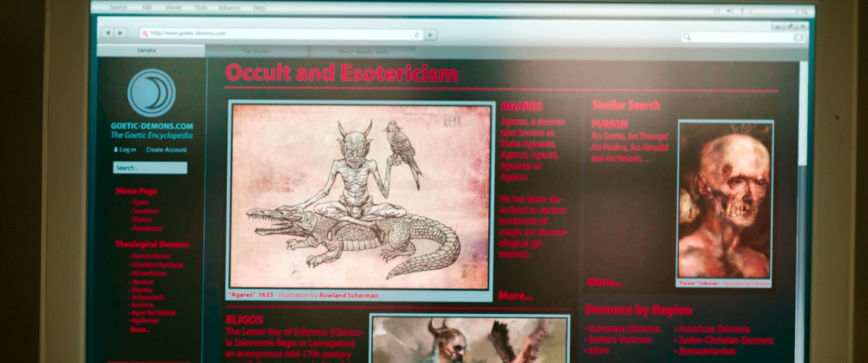Screen dimensions: 868x363
Task: Click the pencil edit icon in window controls
Action: (790, 25)
